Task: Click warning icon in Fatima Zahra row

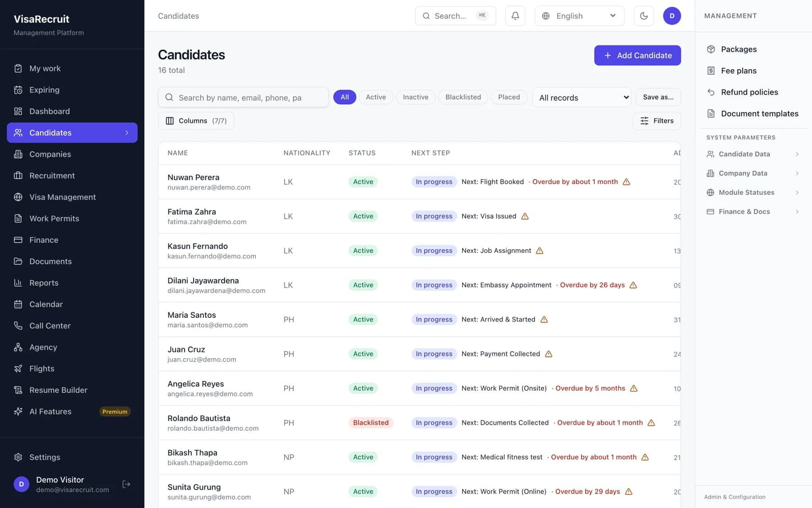Action: [525, 216]
